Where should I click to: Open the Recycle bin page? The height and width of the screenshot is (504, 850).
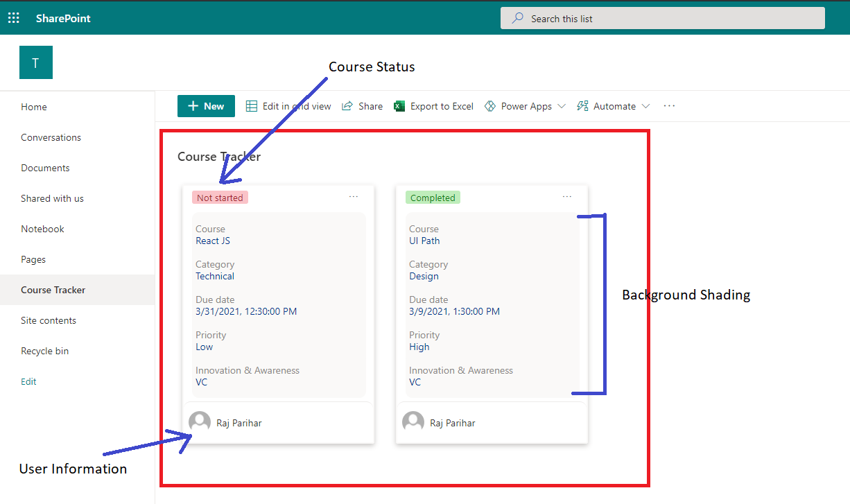44,351
